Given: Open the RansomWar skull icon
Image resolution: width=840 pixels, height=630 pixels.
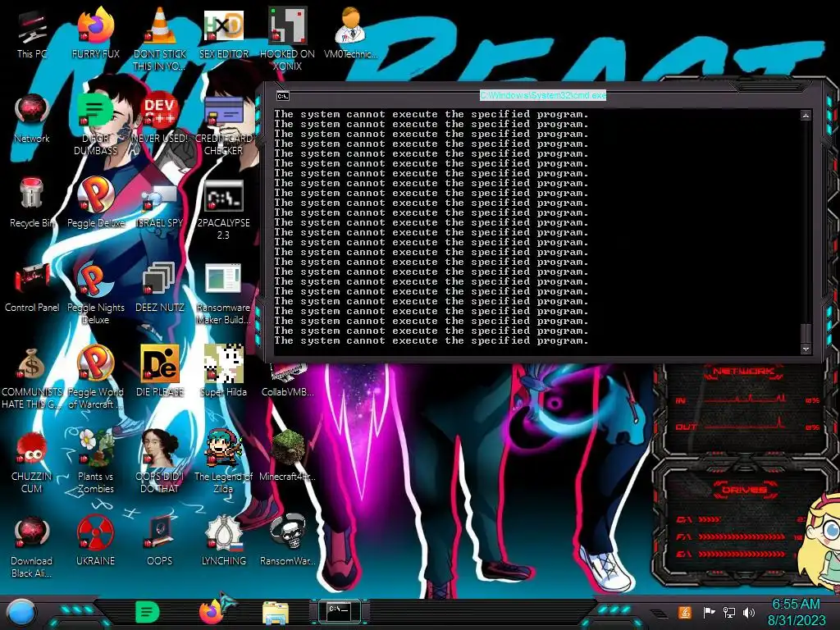Looking at the screenshot, I should pos(287,541).
